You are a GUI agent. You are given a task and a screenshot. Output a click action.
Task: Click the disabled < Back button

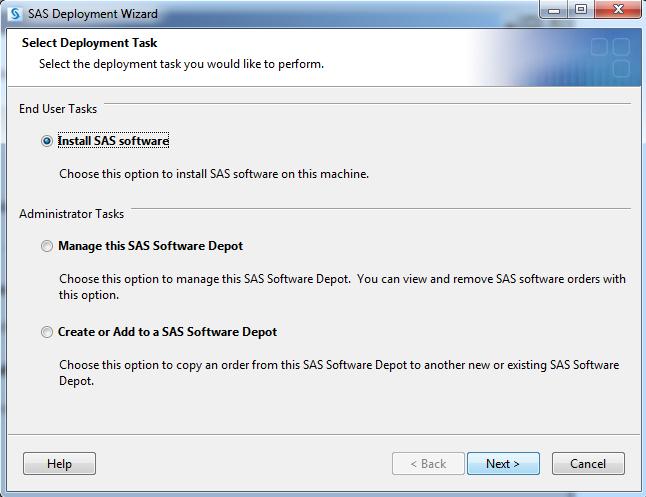tap(428, 464)
